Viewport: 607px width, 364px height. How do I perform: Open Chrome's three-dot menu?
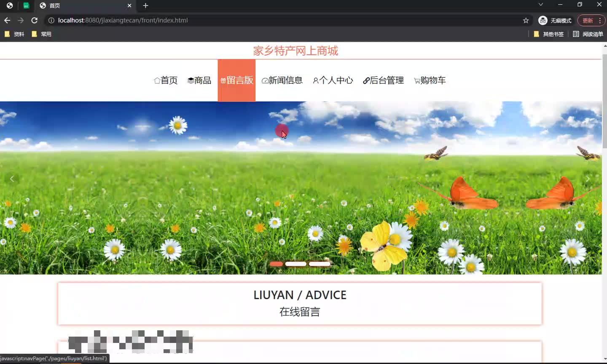coord(600,20)
